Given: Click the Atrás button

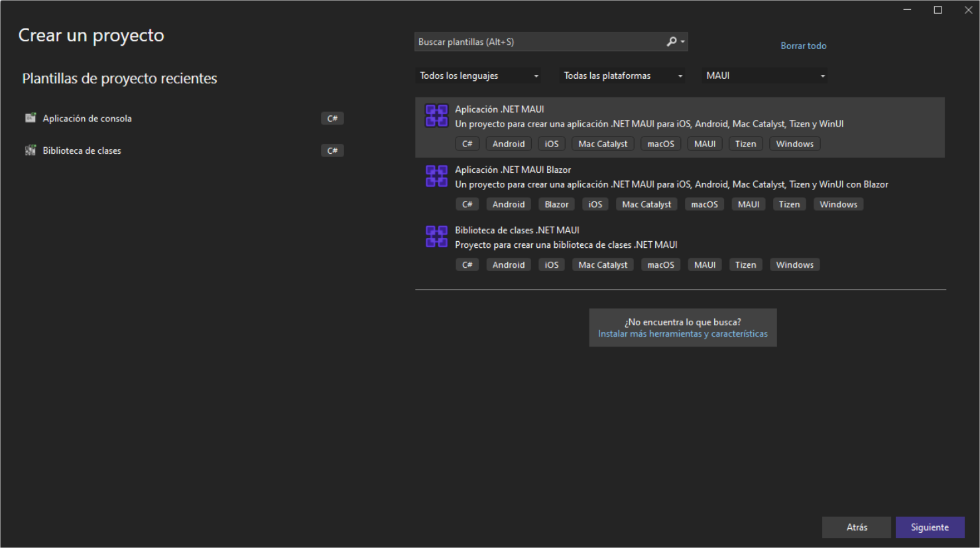Looking at the screenshot, I should point(857,527).
